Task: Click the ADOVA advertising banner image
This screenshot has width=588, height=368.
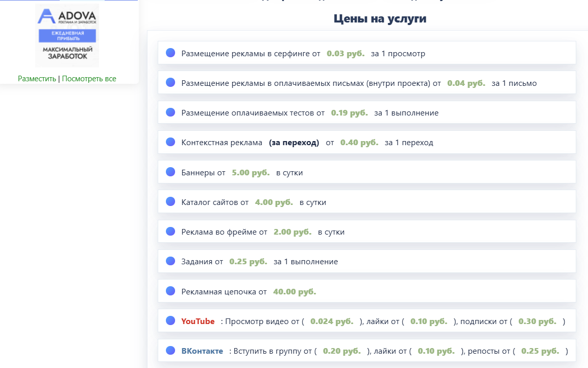Action: [x=67, y=35]
